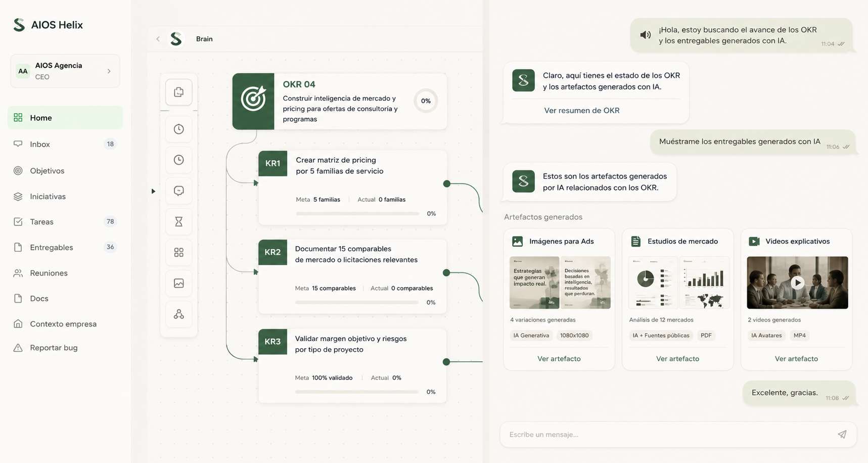Click the KR3 connector node dot

[446, 362]
